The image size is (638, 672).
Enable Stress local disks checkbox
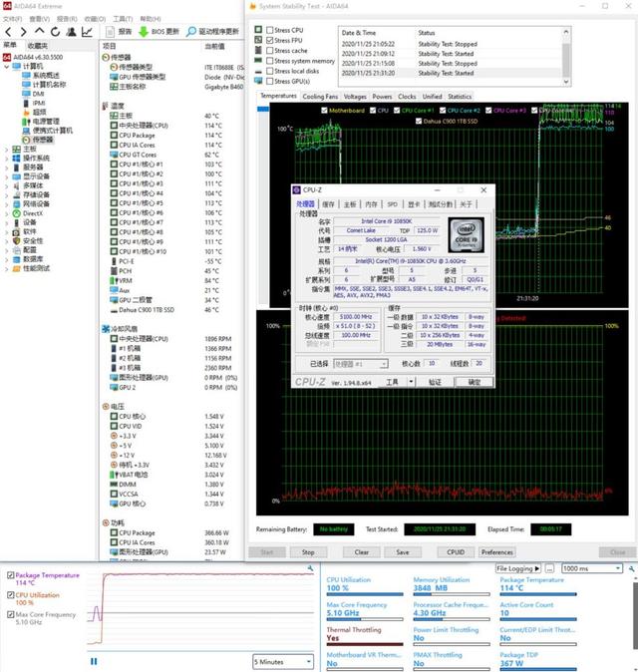[x=269, y=71]
